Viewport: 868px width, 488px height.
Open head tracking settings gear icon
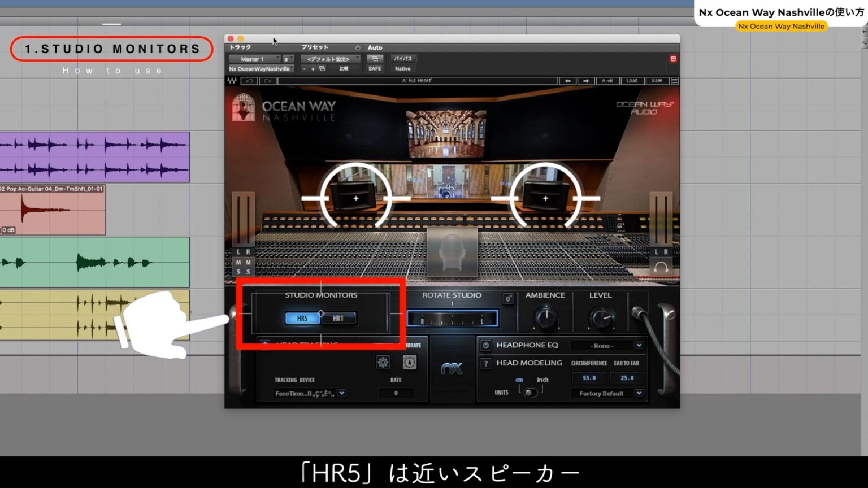point(383,362)
